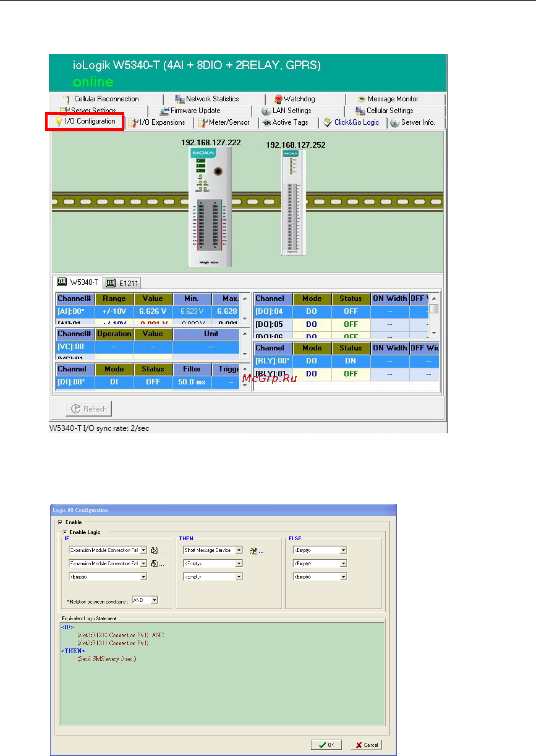Click the Cellular Settings computers icon
This screenshot has height=756, width=536.
pos(360,111)
